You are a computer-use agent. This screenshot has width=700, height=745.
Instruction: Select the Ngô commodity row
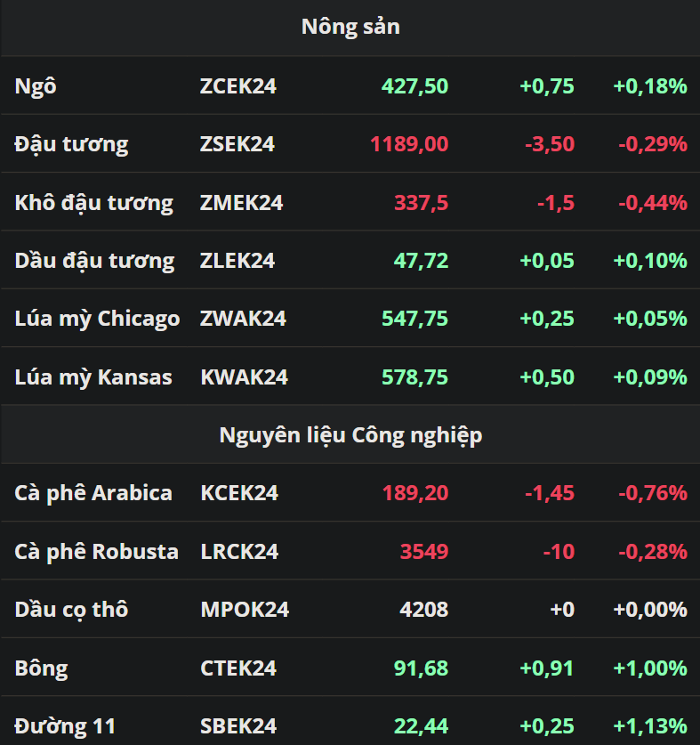pyautogui.click(x=350, y=86)
